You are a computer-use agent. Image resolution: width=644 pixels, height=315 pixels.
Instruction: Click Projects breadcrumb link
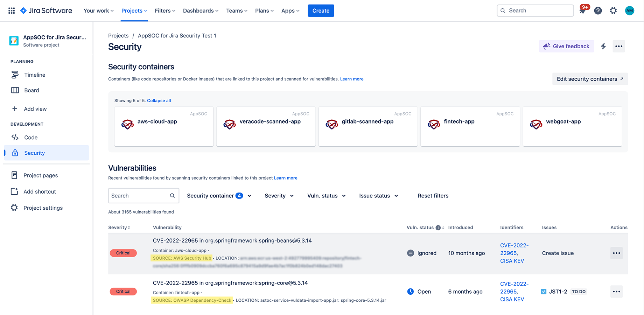118,36
